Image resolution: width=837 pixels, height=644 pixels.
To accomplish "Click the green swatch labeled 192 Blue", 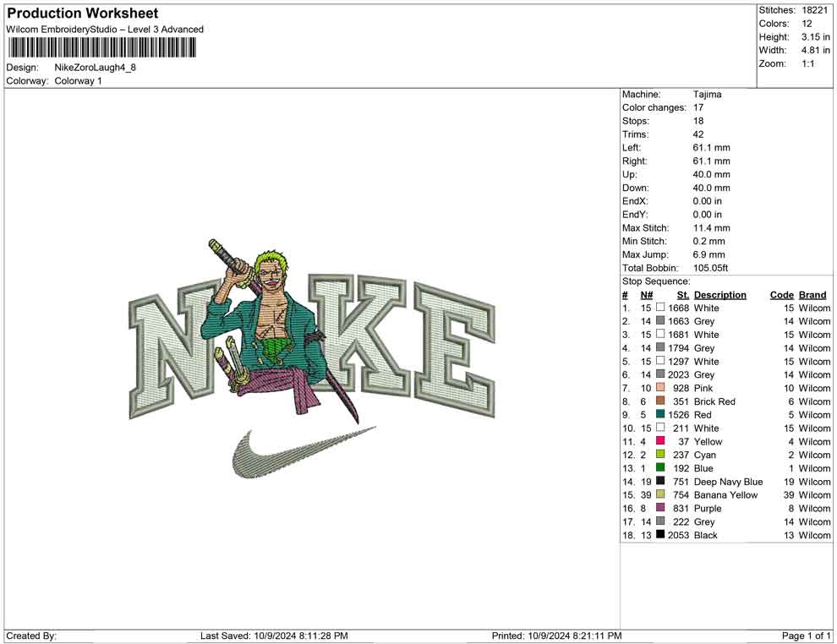I will click(x=660, y=467).
